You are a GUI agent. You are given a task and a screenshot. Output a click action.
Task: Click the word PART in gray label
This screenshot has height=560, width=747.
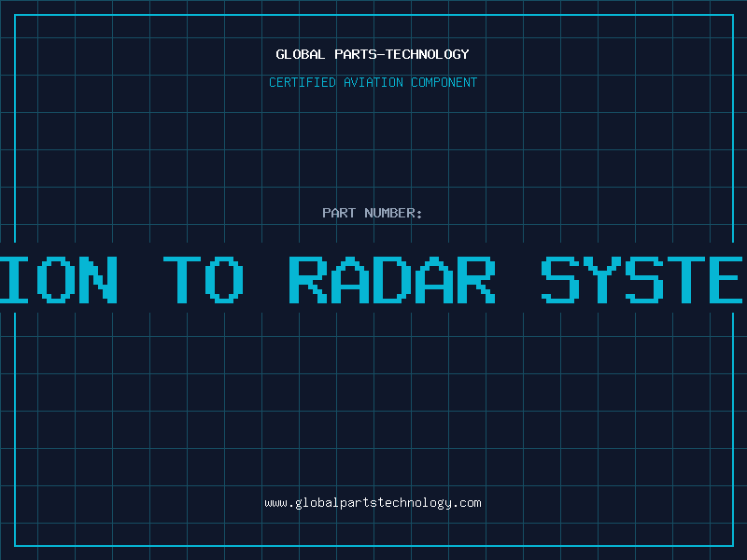click(339, 213)
